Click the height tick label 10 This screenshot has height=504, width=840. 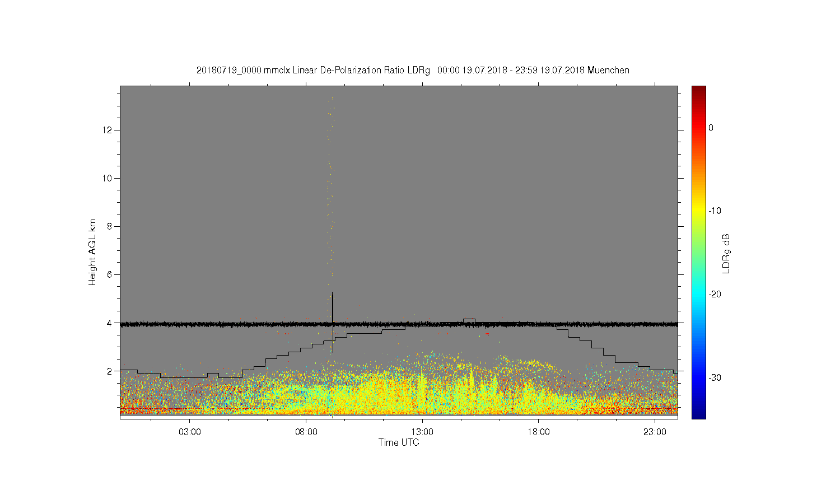click(108, 178)
